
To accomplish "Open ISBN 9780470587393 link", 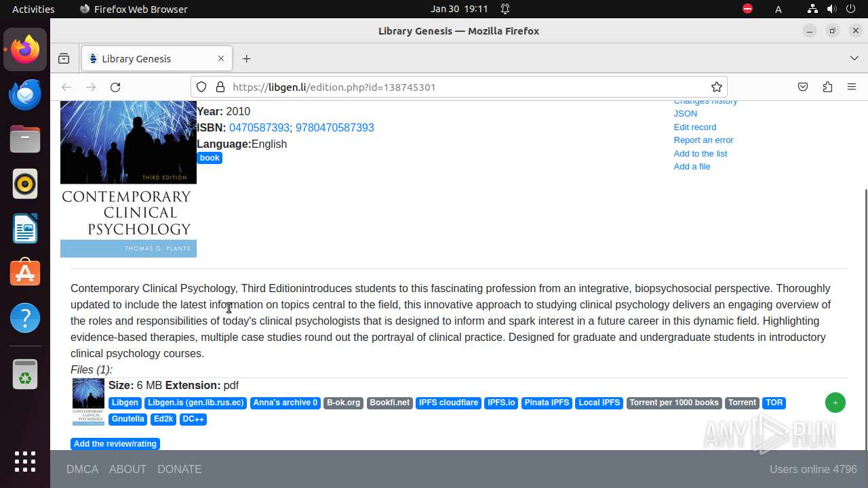I will point(334,127).
